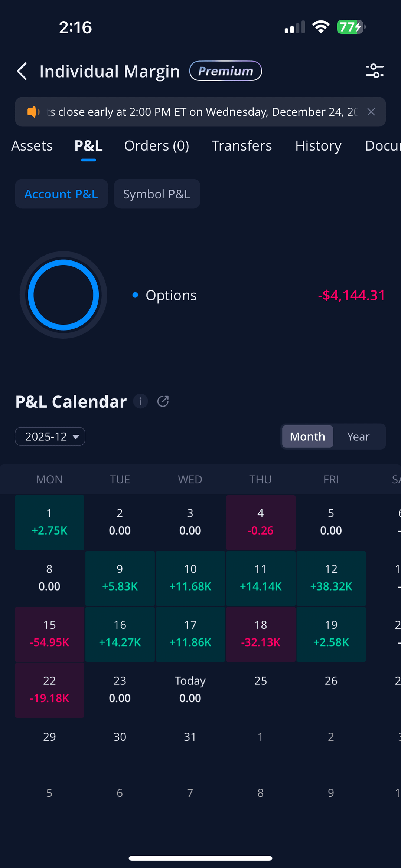Tap the share icon beside P&L Calendar
401x868 pixels.
pos(163,401)
